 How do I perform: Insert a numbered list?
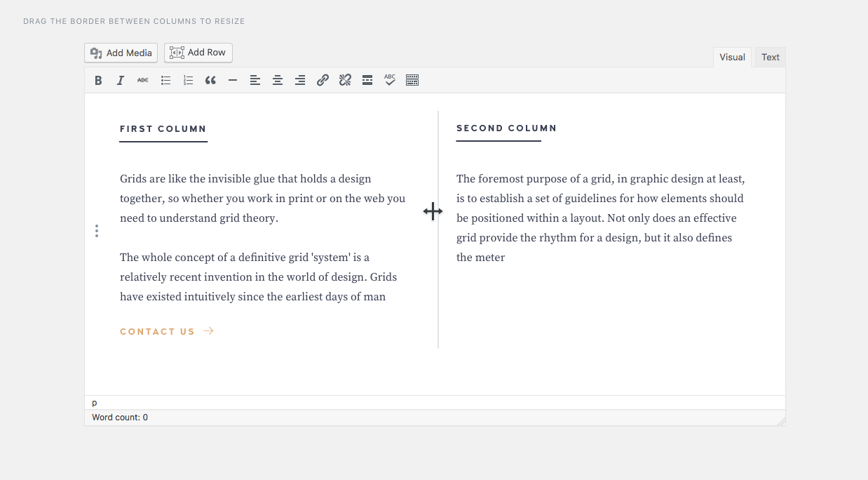pyautogui.click(x=188, y=81)
